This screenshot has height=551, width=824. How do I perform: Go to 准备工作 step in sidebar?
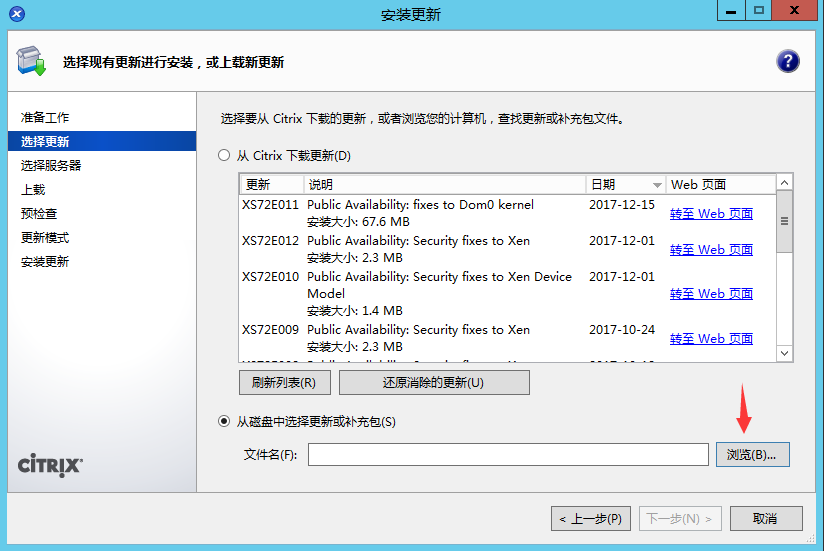pyautogui.click(x=45, y=118)
